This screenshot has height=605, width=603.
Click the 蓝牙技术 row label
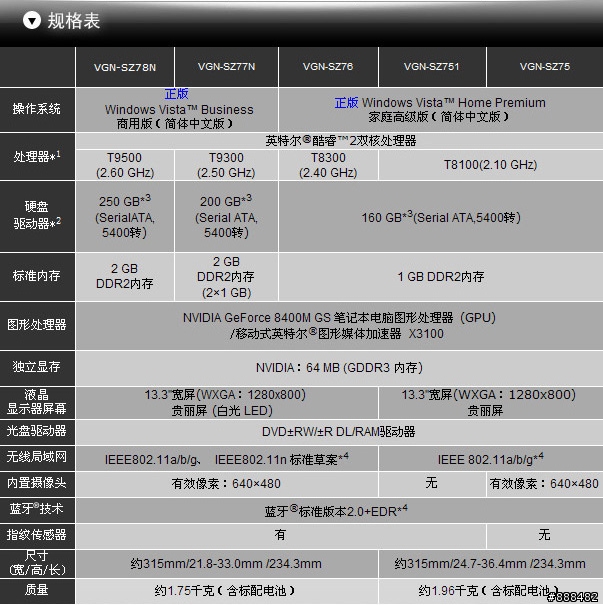[37, 510]
